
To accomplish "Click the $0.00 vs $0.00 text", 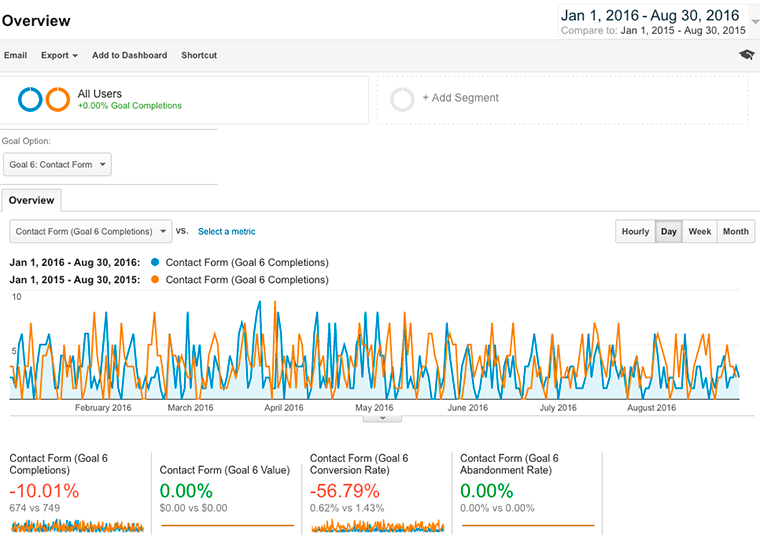I will pyautogui.click(x=193, y=508).
